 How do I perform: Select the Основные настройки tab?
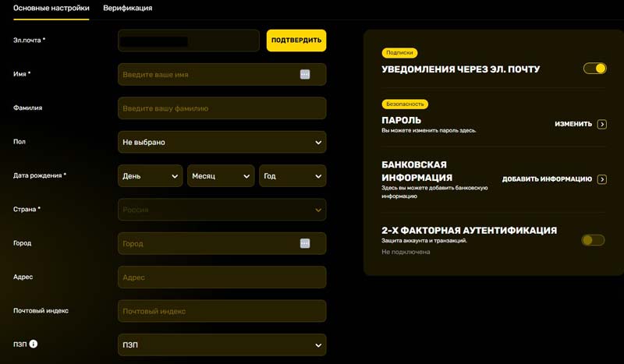(x=51, y=8)
